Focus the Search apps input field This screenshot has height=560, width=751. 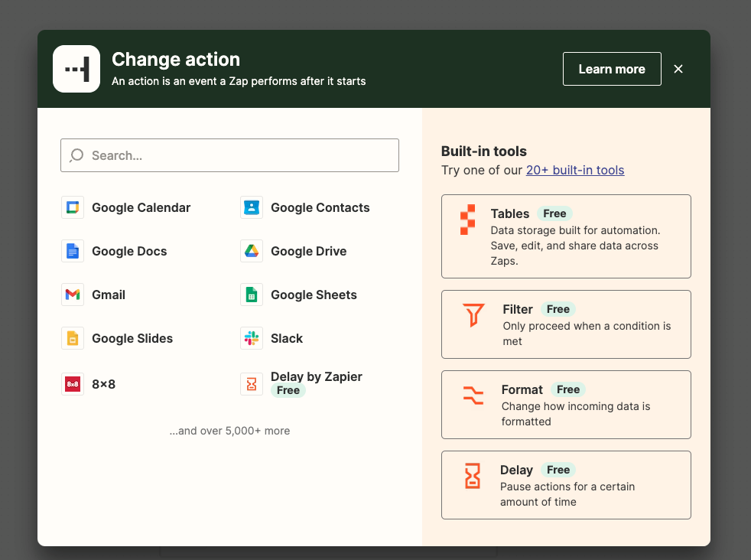pyautogui.click(x=229, y=155)
